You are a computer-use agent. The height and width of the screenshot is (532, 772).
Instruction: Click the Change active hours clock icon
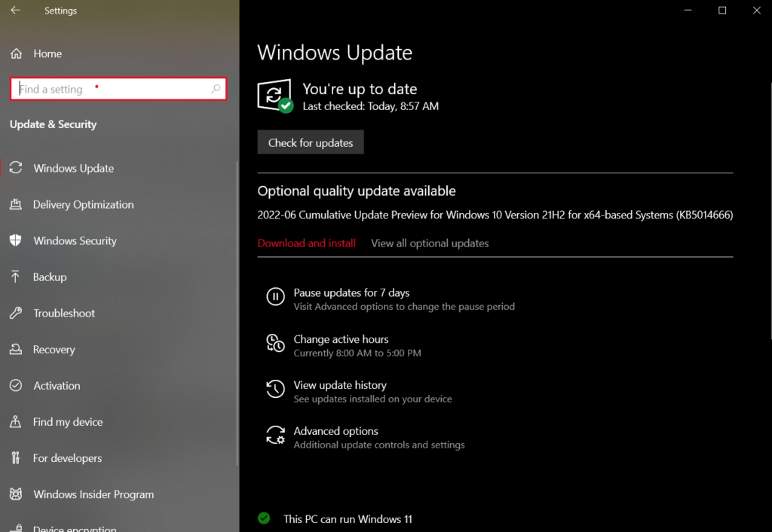[276, 343]
